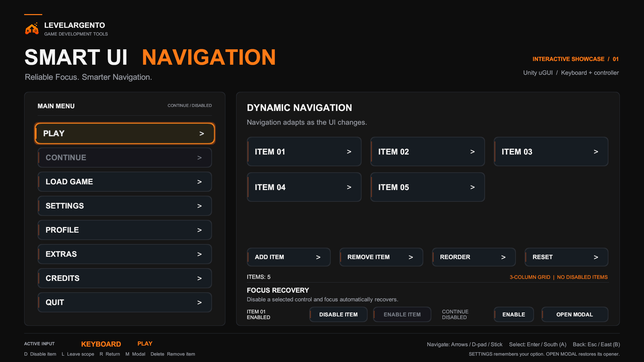Click the 'CONTINUE / DISABLED' header status
644x362 pixels.
190,106
